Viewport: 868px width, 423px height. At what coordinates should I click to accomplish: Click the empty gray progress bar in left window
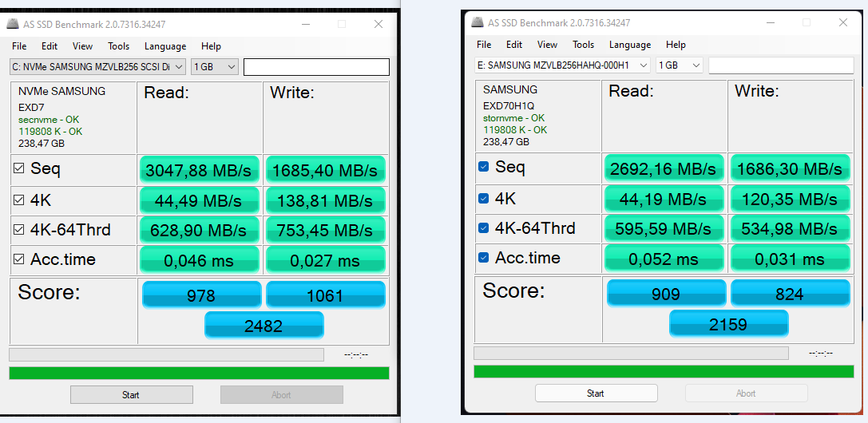(x=166, y=354)
